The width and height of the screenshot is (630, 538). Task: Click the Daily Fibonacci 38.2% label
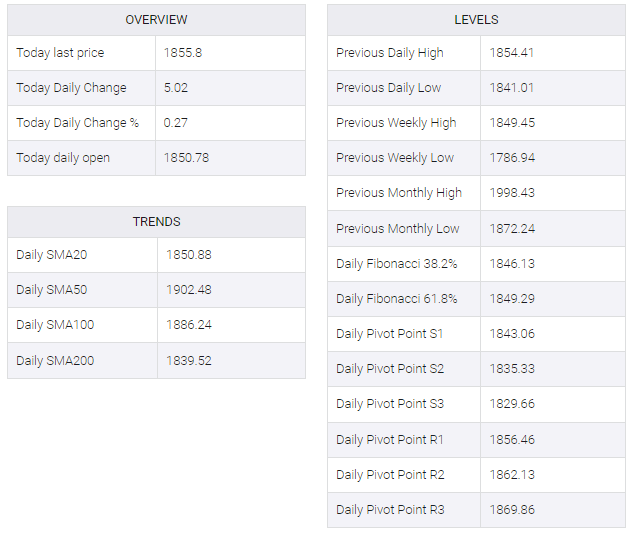point(397,264)
